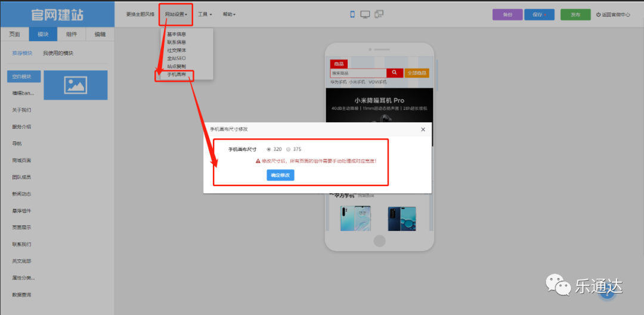Select 导航 in module list
The width and height of the screenshot is (644, 315).
[x=17, y=144]
